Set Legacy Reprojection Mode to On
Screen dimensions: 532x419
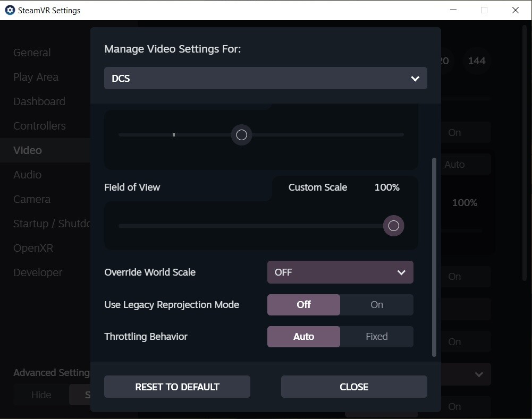[377, 305]
